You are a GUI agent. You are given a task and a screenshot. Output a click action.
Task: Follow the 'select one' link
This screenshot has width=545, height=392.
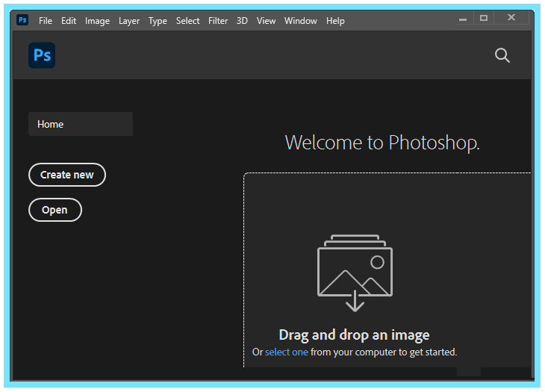[x=287, y=352]
